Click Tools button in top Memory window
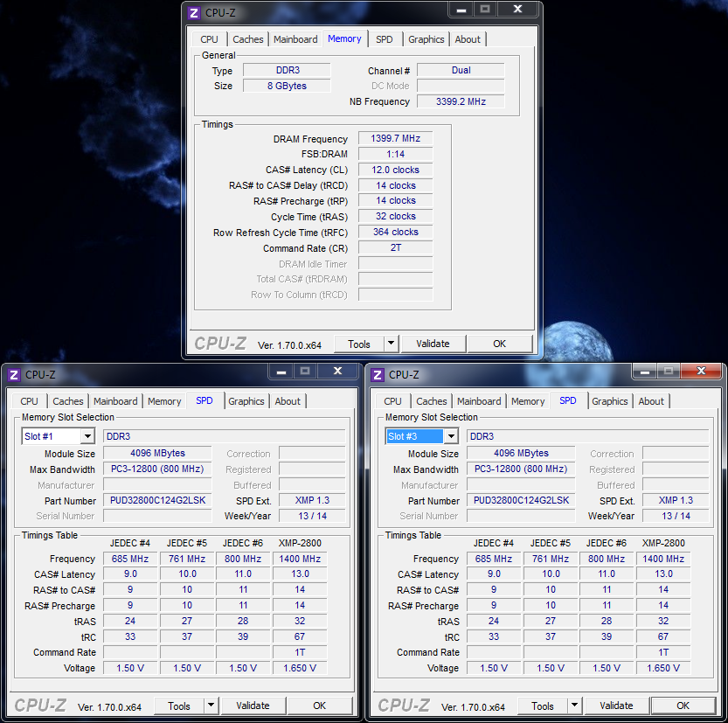 pyautogui.click(x=359, y=344)
